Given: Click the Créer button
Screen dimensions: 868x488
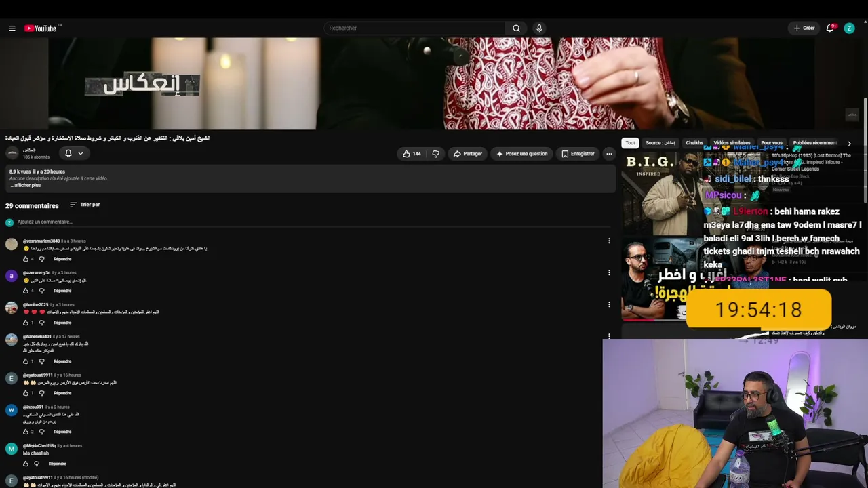Looking at the screenshot, I should click(x=804, y=28).
